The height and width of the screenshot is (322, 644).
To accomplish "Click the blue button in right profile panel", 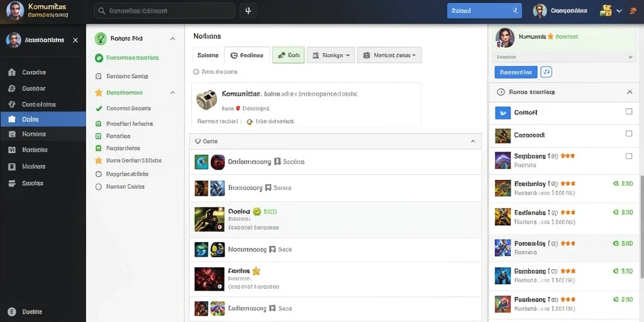I will click(516, 72).
